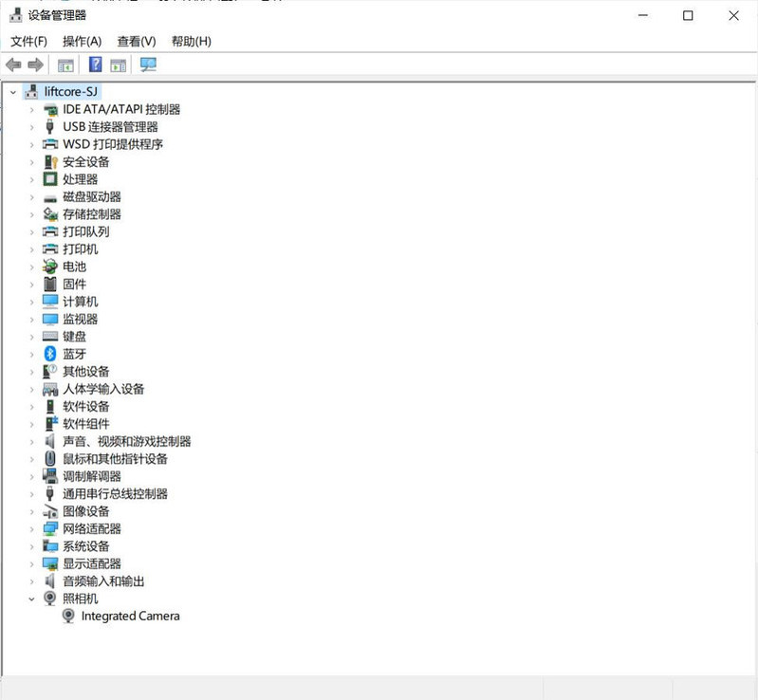Open the 文件(F) menu
This screenshot has height=700, width=758.
(x=29, y=42)
